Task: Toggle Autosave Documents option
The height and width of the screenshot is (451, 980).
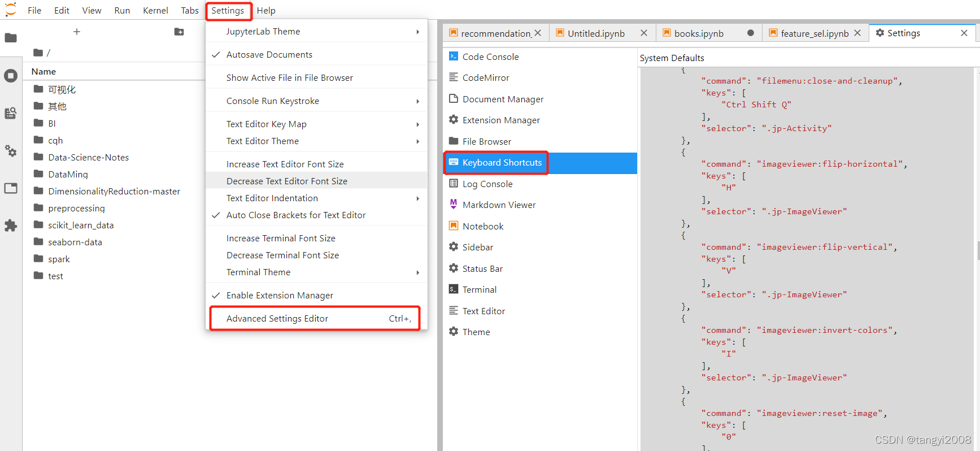Action: click(316, 54)
